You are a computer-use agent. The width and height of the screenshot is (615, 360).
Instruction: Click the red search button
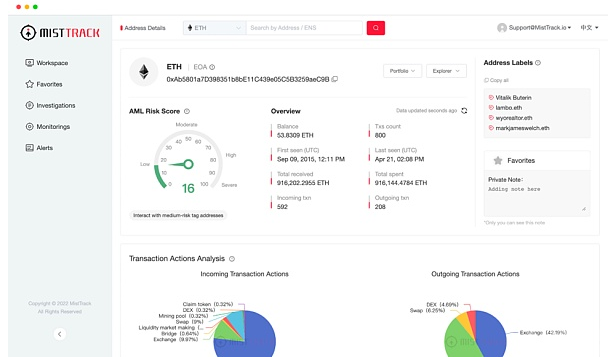(x=375, y=28)
